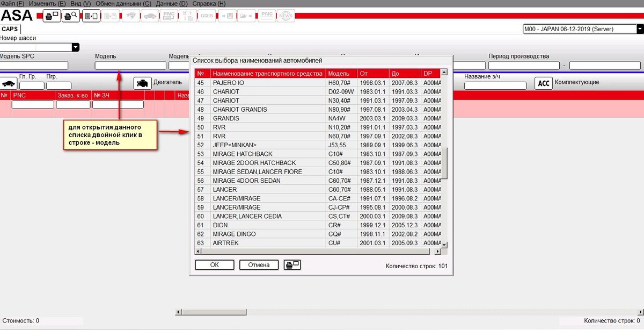
Task: Select the LANCER,LANCER CEDIA row
Action: [318, 216]
